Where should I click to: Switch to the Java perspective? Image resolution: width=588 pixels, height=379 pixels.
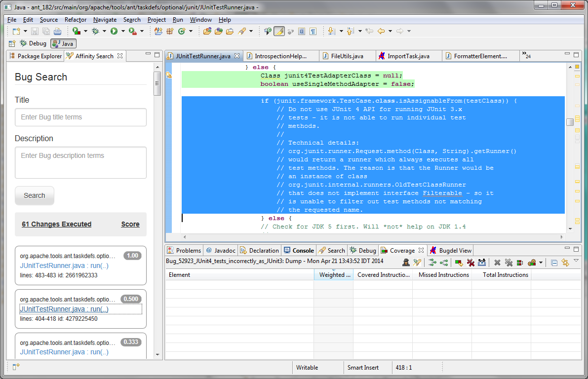pos(64,43)
